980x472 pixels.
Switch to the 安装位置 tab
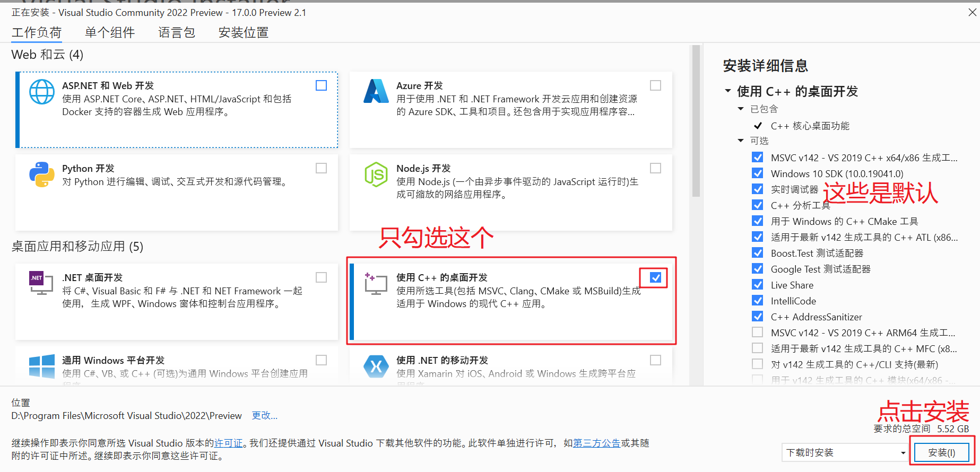[244, 33]
